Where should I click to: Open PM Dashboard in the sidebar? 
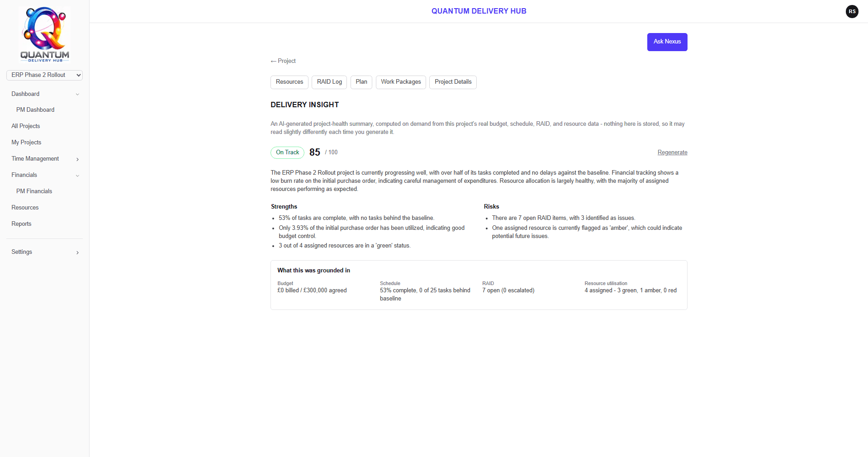pyautogui.click(x=35, y=110)
